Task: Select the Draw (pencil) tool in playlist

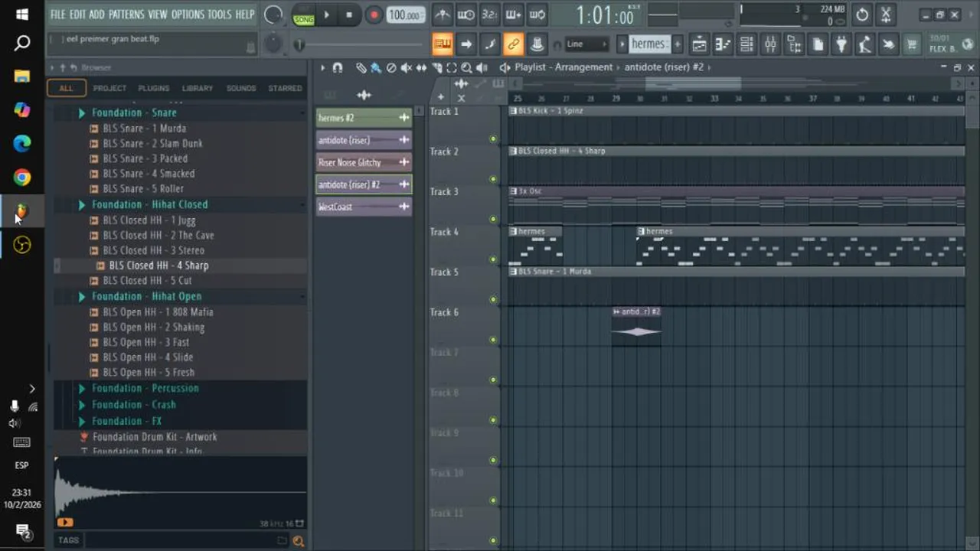Action: (361, 68)
